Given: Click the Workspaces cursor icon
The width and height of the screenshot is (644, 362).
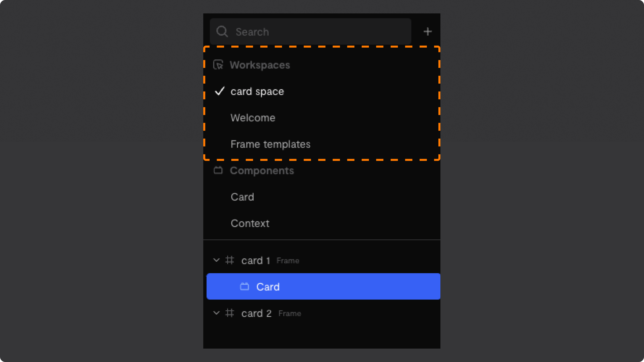Looking at the screenshot, I should 218,65.
